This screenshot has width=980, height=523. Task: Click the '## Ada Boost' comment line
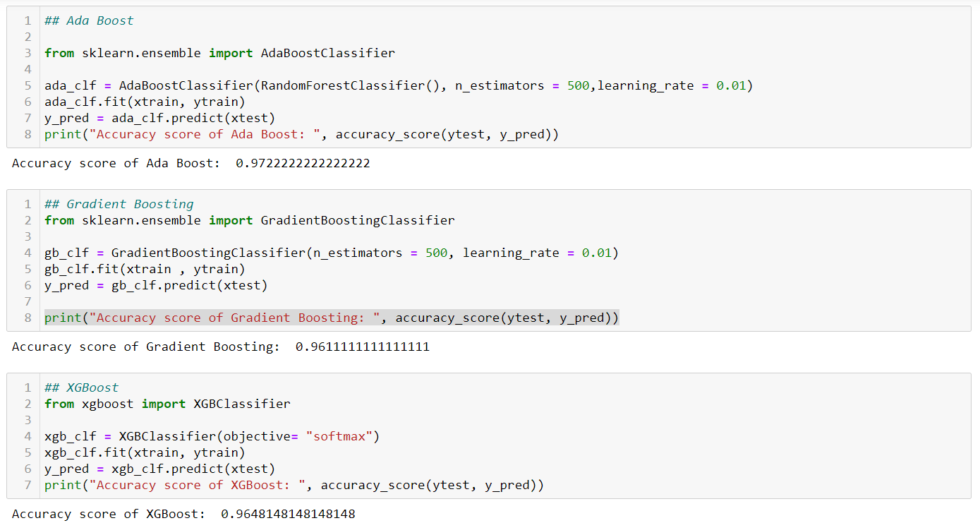89,20
